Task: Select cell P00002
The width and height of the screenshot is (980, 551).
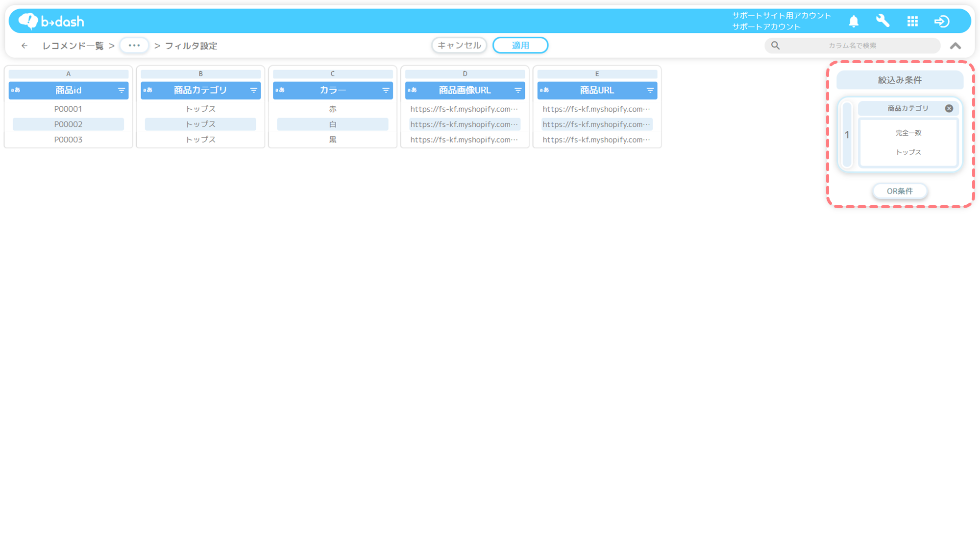Action: pos(68,124)
